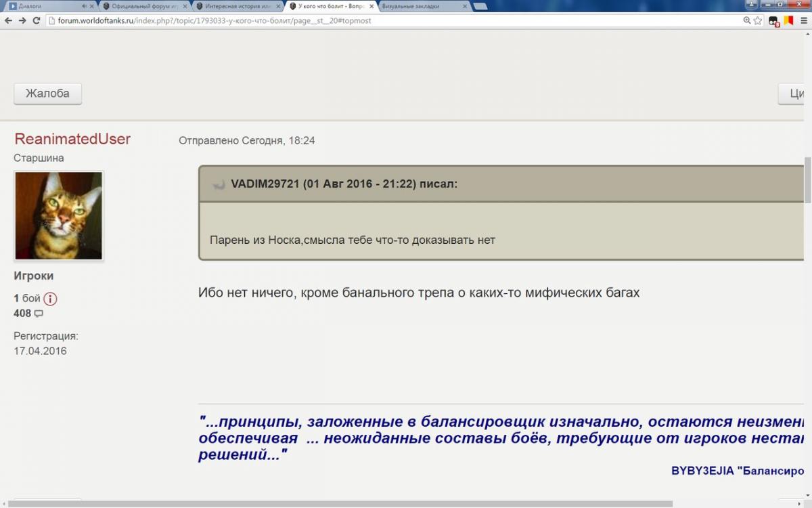
Task: Click signature credit BYBY3EJIA
Action: (738, 471)
